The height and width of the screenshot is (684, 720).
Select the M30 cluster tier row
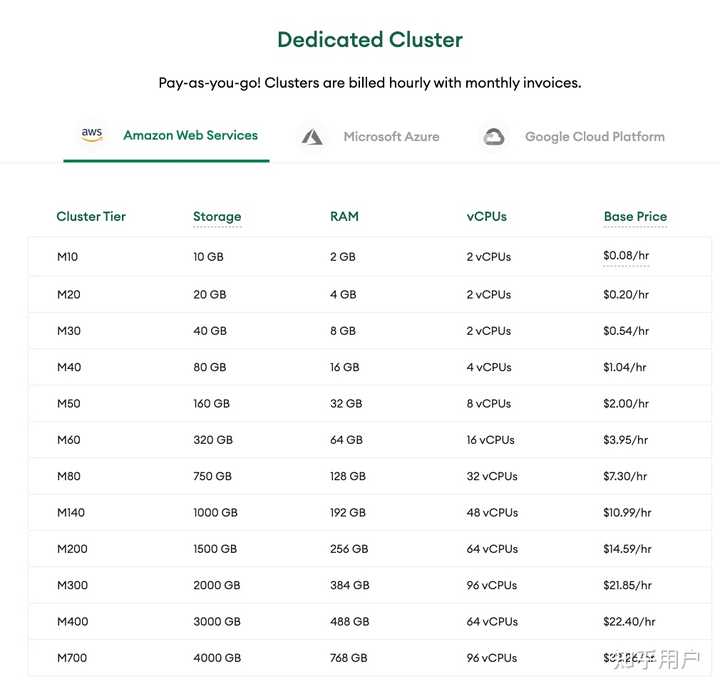[69, 331]
